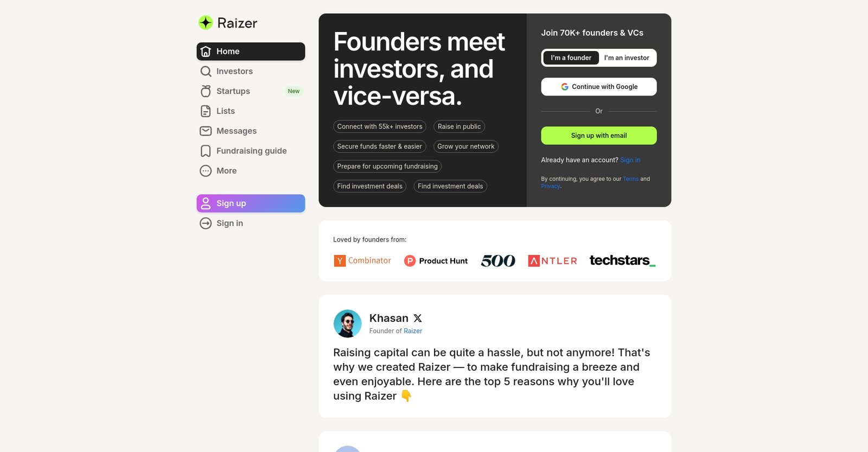The width and height of the screenshot is (868, 452).
Task: Open the Privacy policy link
Action: click(550, 186)
